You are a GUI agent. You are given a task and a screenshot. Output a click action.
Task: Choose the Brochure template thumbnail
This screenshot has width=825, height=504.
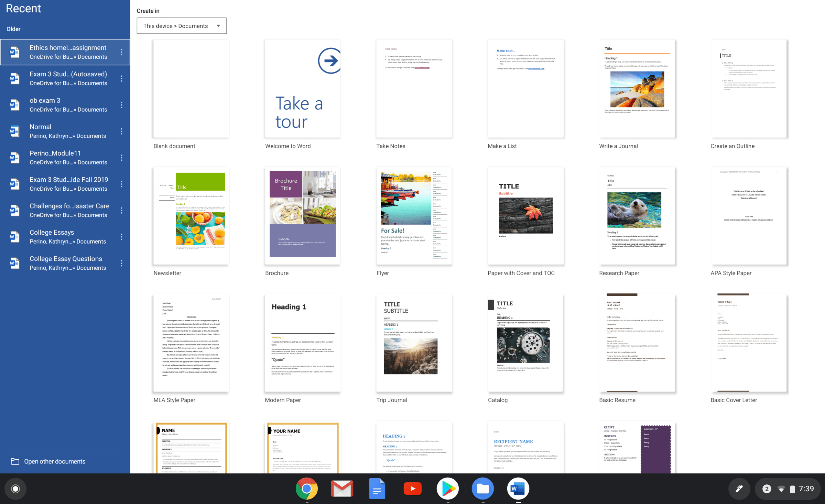(x=303, y=215)
